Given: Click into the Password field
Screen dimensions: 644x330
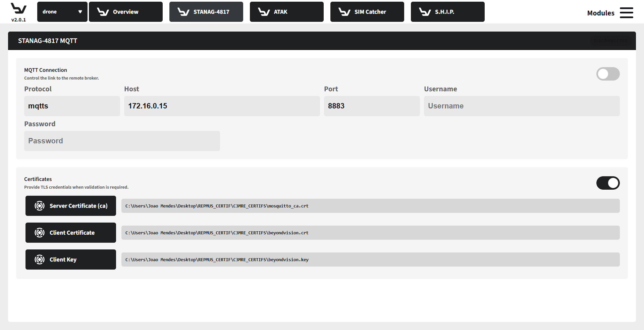Looking at the screenshot, I should point(122,141).
